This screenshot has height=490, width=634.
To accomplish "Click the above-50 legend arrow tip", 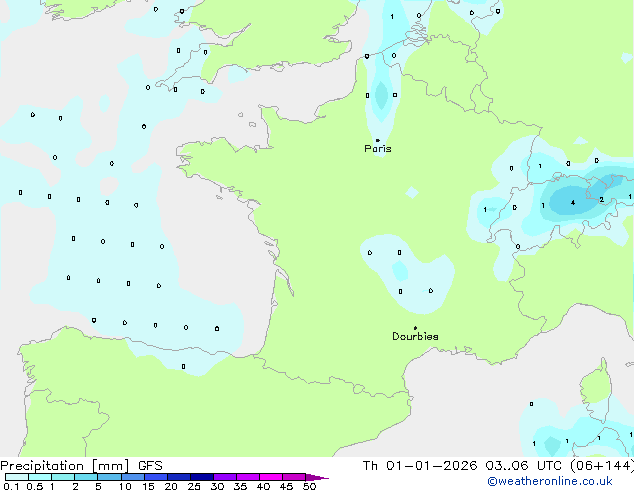I will [x=317, y=477].
